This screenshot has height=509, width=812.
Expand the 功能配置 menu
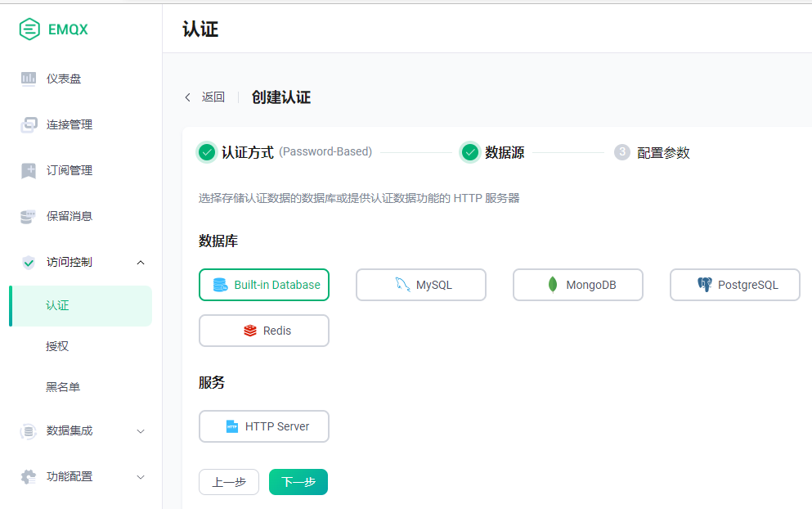[140, 476]
